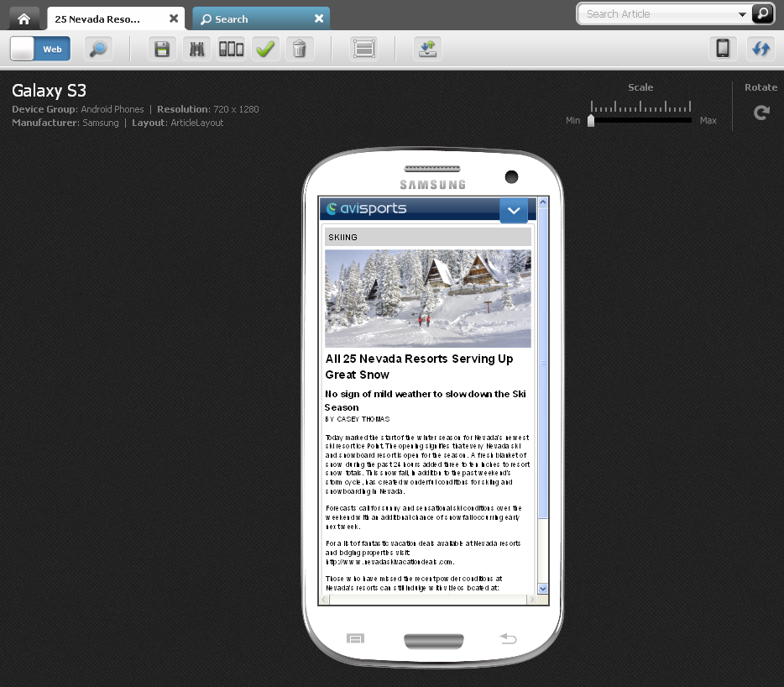Click the phone's menu hardware key
The height and width of the screenshot is (687, 784).
(x=356, y=638)
